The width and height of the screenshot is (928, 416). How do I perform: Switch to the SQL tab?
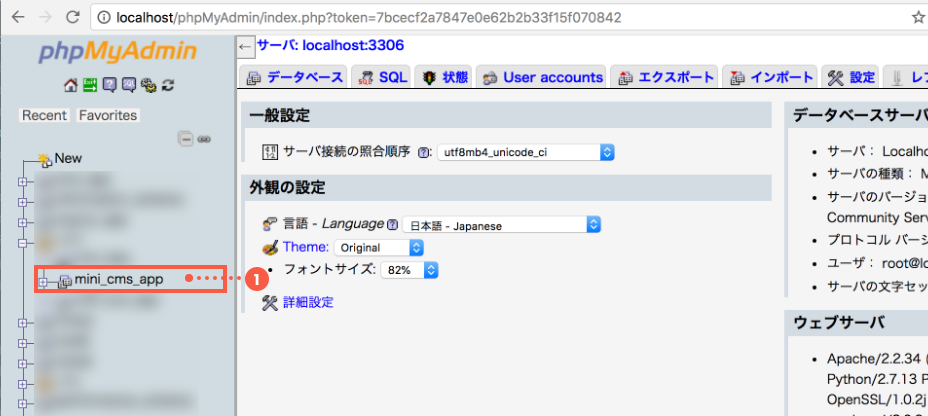tap(382, 77)
